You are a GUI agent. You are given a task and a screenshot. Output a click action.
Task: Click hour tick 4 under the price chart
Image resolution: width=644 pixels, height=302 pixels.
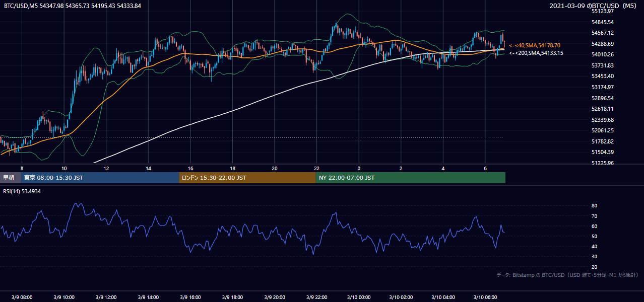click(443, 168)
